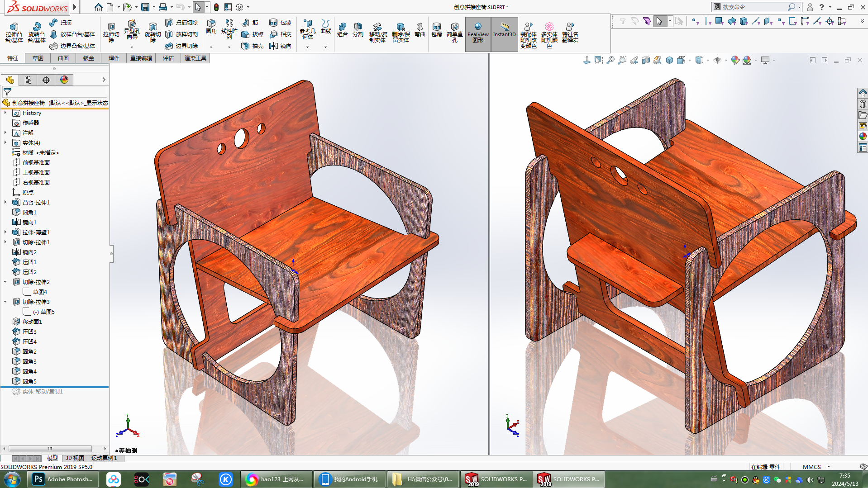Open the Windows Start menu

pos(13,479)
